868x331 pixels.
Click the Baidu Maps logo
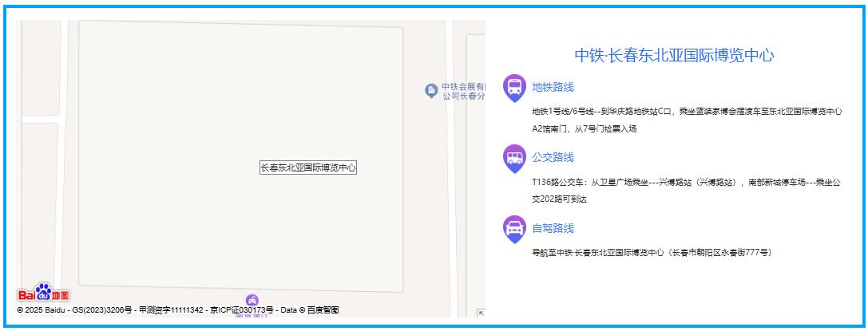pos(43,294)
